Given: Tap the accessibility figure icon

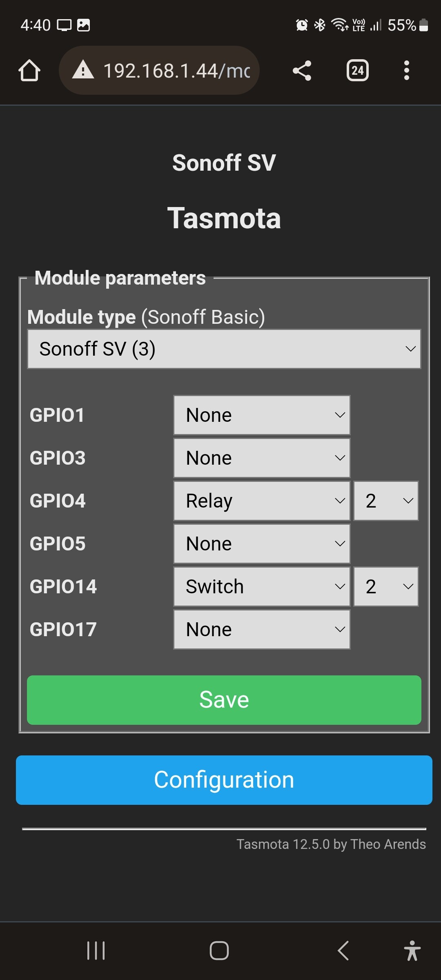Looking at the screenshot, I should pyautogui.click(x=412, y=951).
